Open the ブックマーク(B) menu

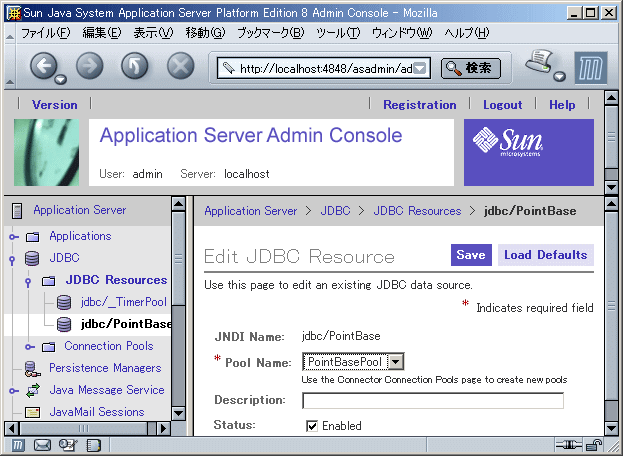[271, 33]
